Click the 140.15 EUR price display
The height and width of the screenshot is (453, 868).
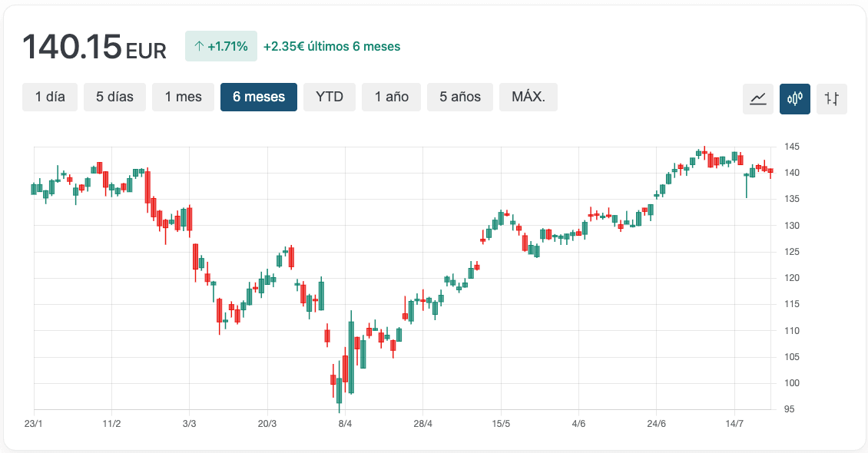[95, 46]
